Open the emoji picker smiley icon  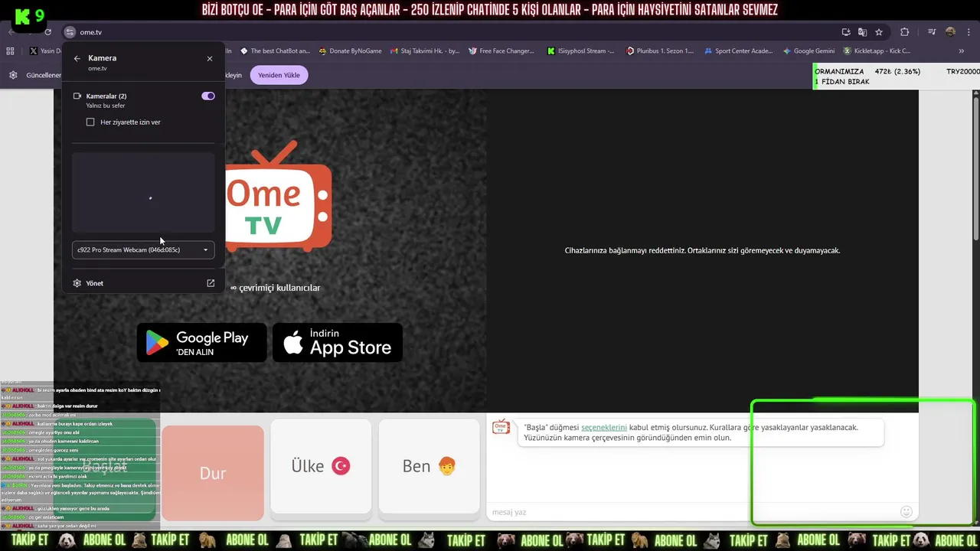click(x=906, y=512)
